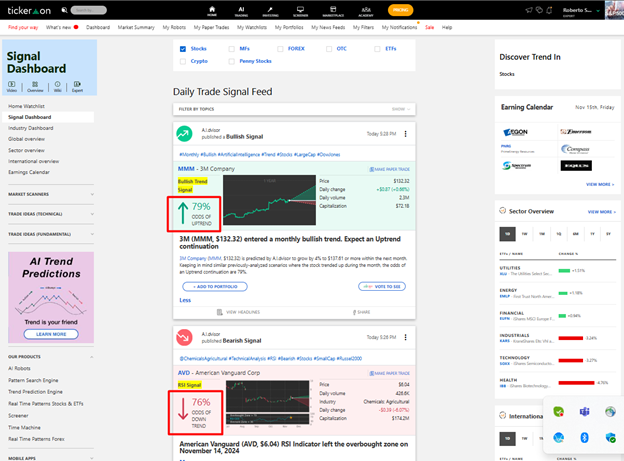Viewport: 624px width, 461px height.
Task: Open Market Summary menu item
Action: [136, 27]
